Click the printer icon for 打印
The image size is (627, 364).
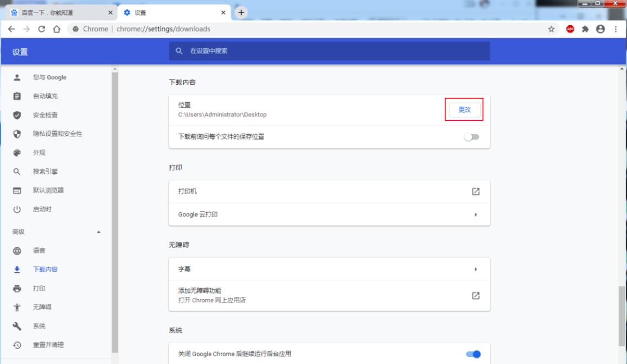click(x=17, y=289)
